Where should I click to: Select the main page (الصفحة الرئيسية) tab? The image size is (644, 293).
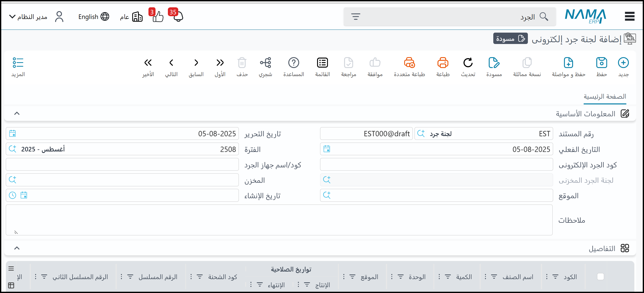605,97
